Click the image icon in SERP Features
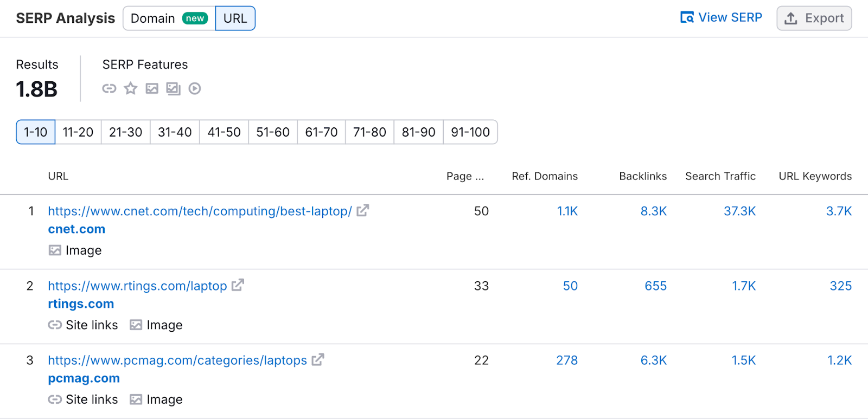Viewport: 868px width, 419px height. coord(152,88)
